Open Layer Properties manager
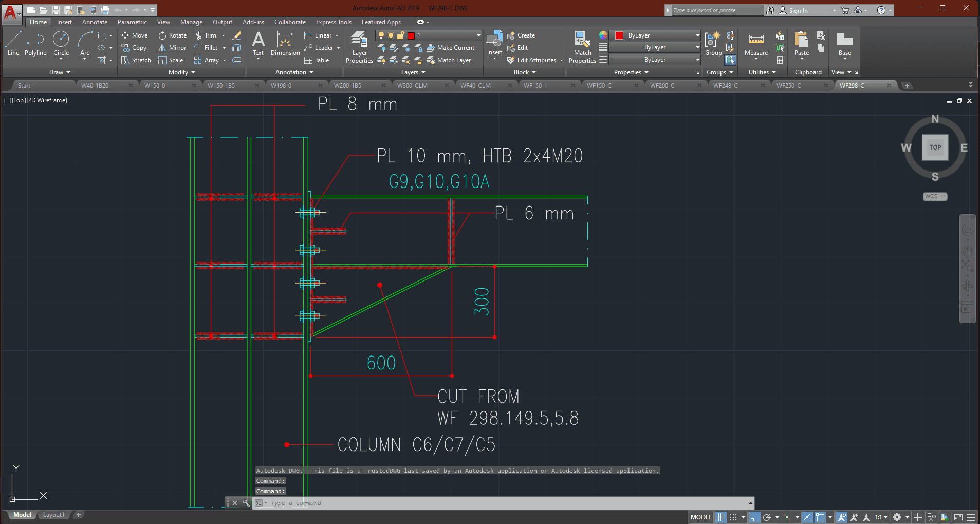980x524 pixels. [359, 47]
